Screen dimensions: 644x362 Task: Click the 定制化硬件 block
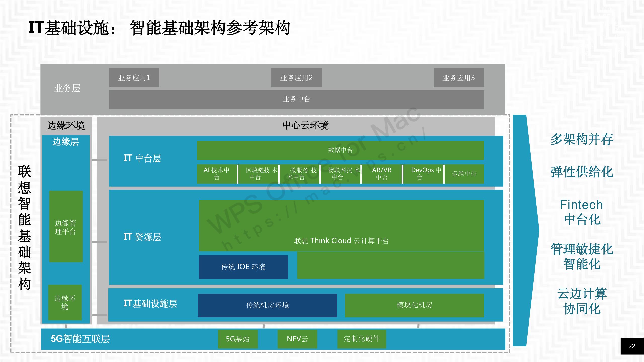tap(362, 339)
